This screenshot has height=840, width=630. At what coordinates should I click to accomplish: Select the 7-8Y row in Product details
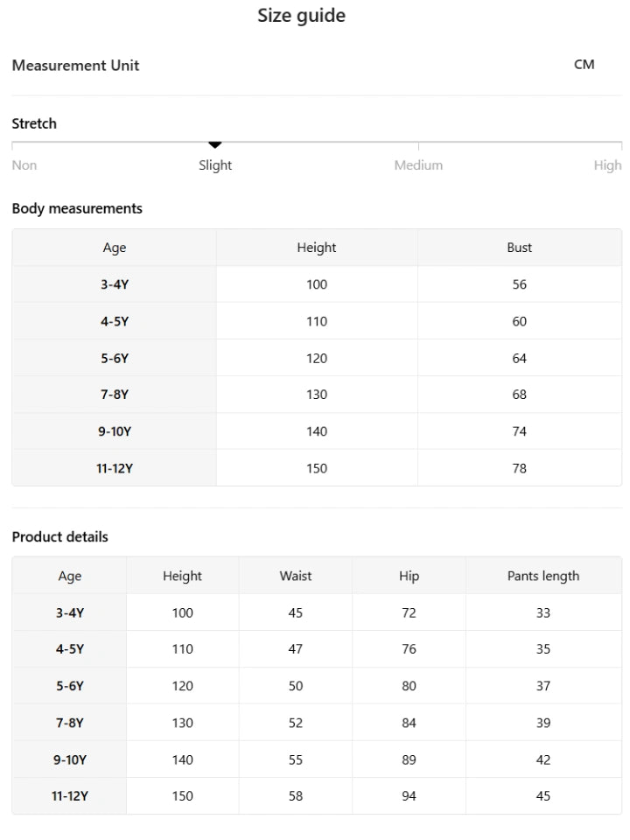317,723
